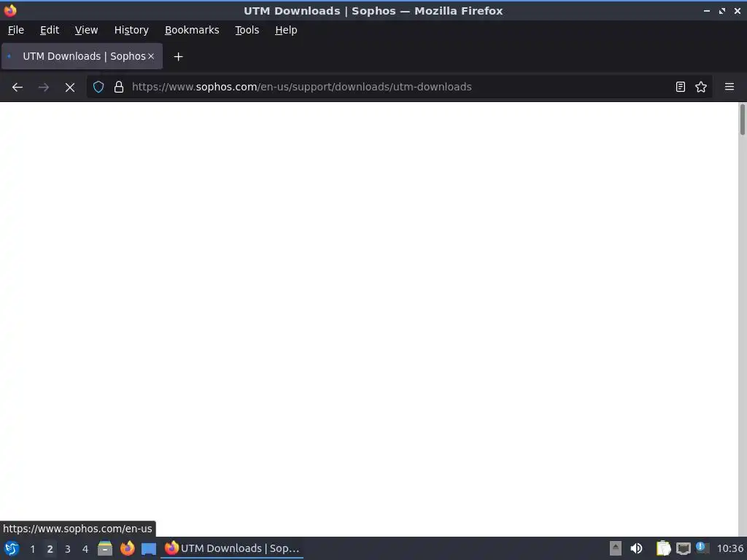Viewport: 747px width, 560px height.
Task: Open the File menu
Action: (16, 30)
